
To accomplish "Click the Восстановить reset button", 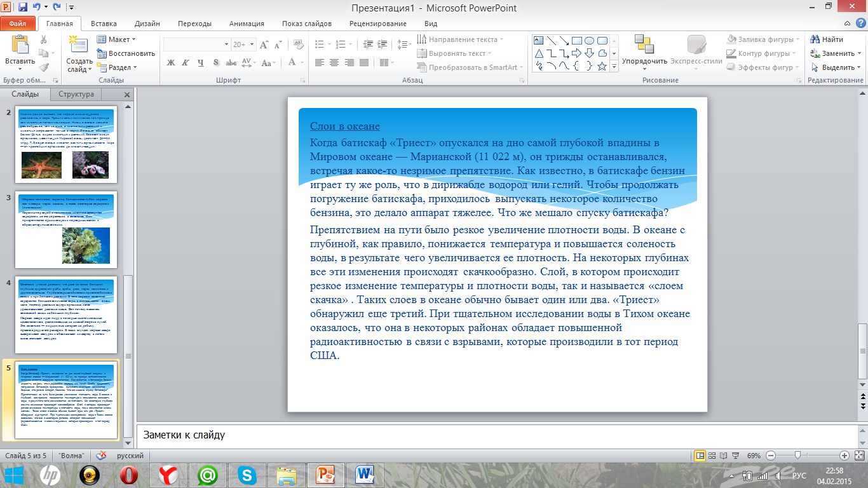I will point(126,53).
